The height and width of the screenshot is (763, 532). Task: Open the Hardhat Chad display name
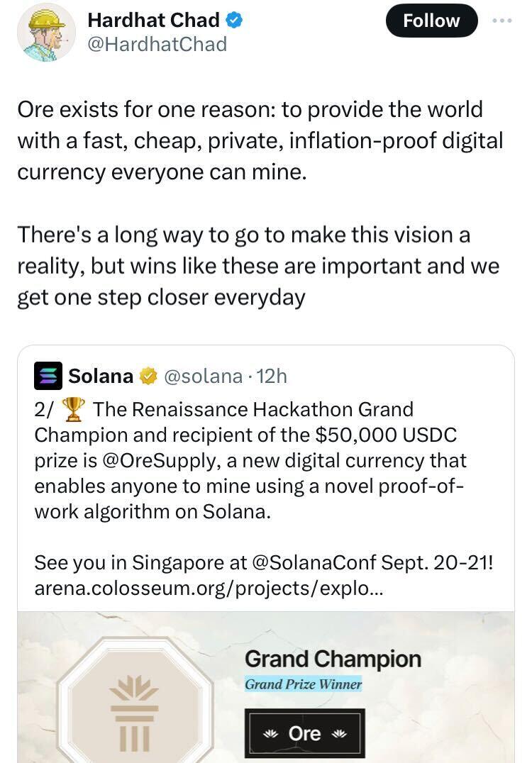click(153, 21)
